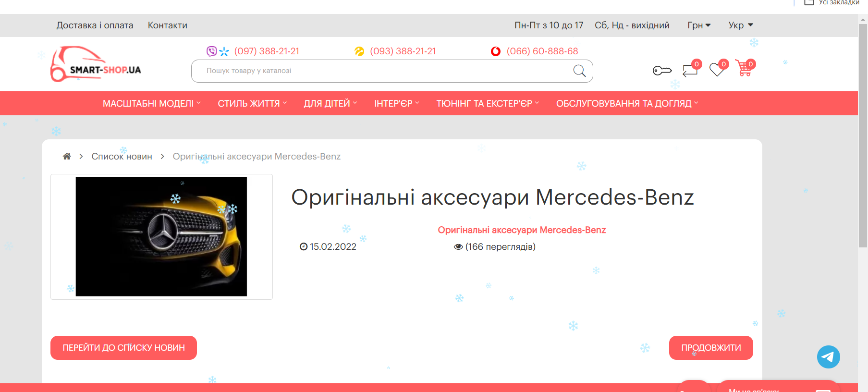Open the Контакти link
Viewport: 868px width, 392px height.
point(168,25)
